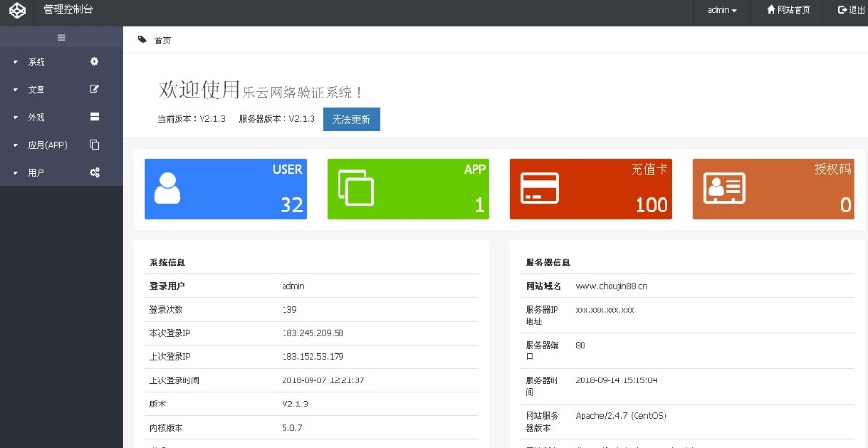The width and height of the screenshot is (868, 448).
Task: Click the grid icon beside 外观
Action: [x=95, y=117]
